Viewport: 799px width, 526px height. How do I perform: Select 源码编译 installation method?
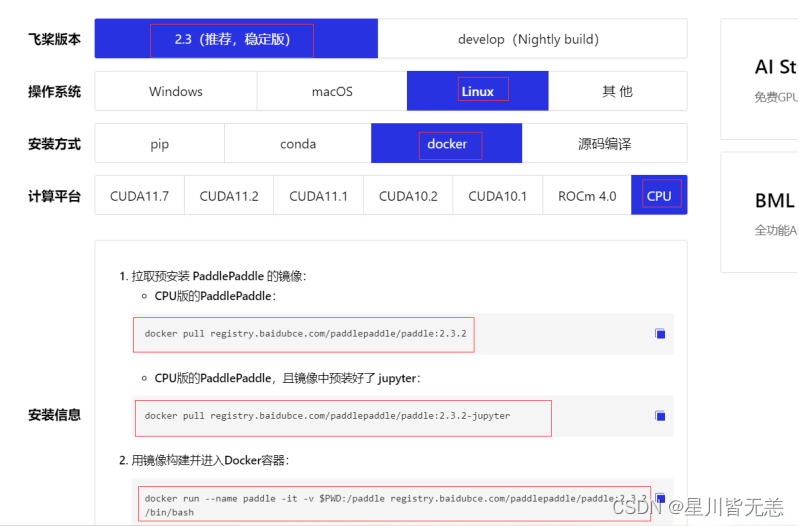pyautogui.click(x=604, y=144)
